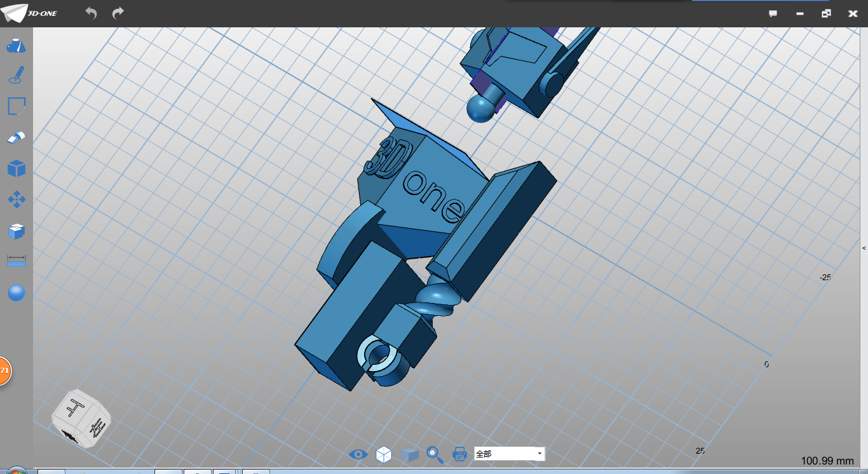Expand the right side panel arrow
This screenshot has width=868, height=474.
[x=864, y=248]
